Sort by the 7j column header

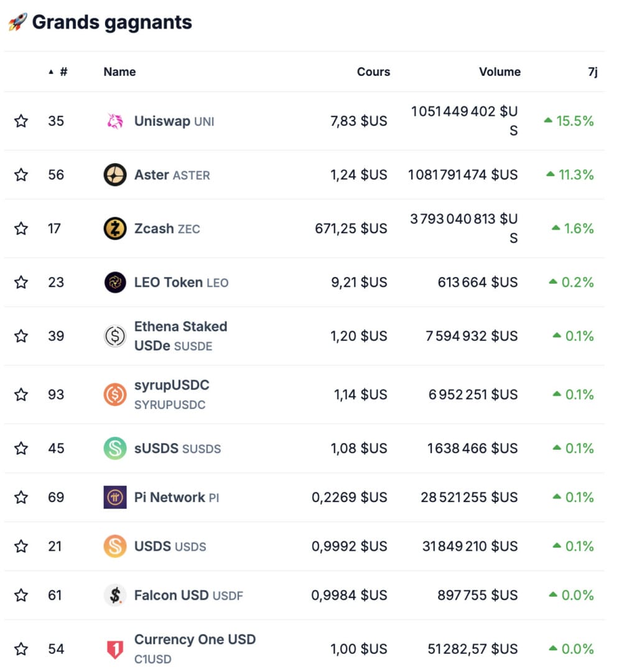[x=592, y=72]
